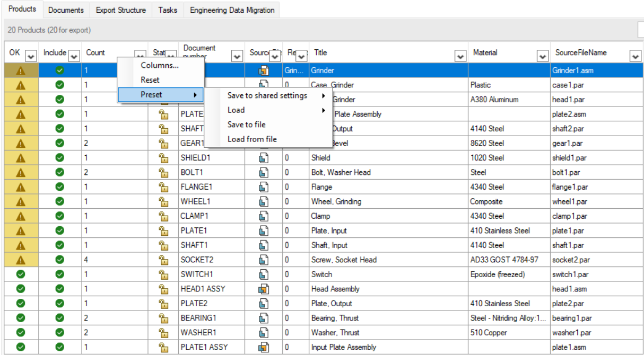644x355 pixels.
Task: Click the lock status icon for FLANGE1
Action: [x=164, y=187]
